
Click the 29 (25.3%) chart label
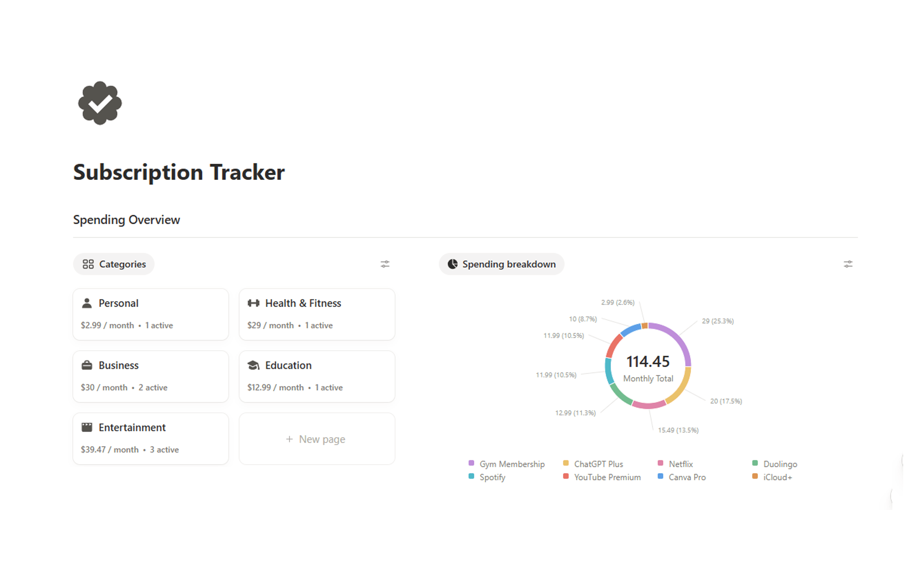[x=718, y=321]
